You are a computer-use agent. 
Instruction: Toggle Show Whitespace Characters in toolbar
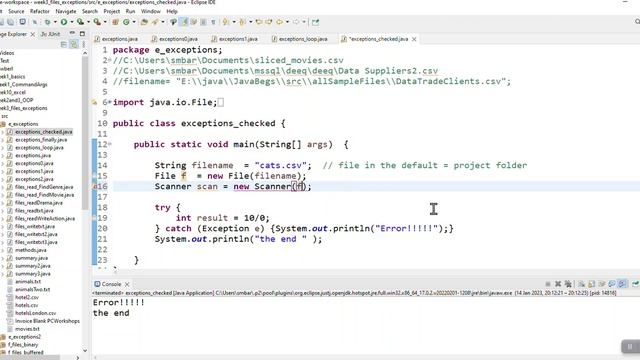[213, 22]
